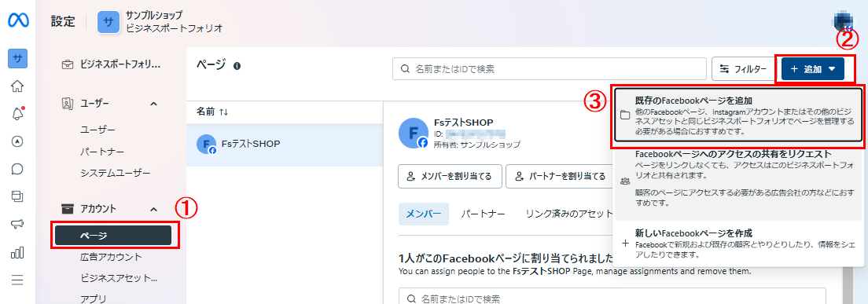
Task: Open the bar chart insights icon
Action: point(17,253)
